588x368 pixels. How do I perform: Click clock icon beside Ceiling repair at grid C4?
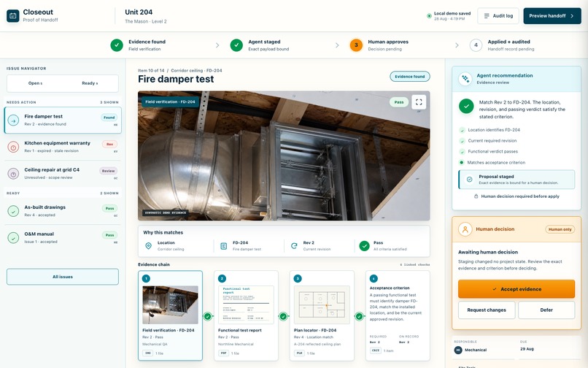(x=14, y=174)
